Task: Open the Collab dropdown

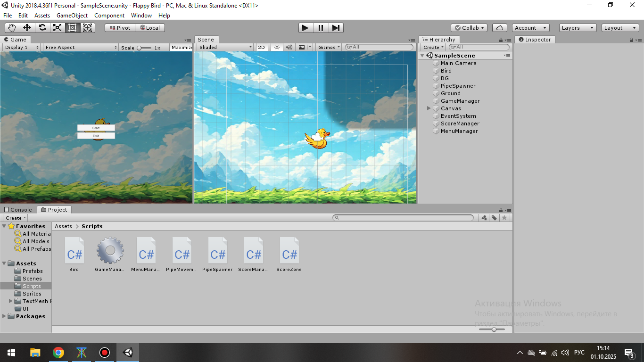Action: [469, 28]
